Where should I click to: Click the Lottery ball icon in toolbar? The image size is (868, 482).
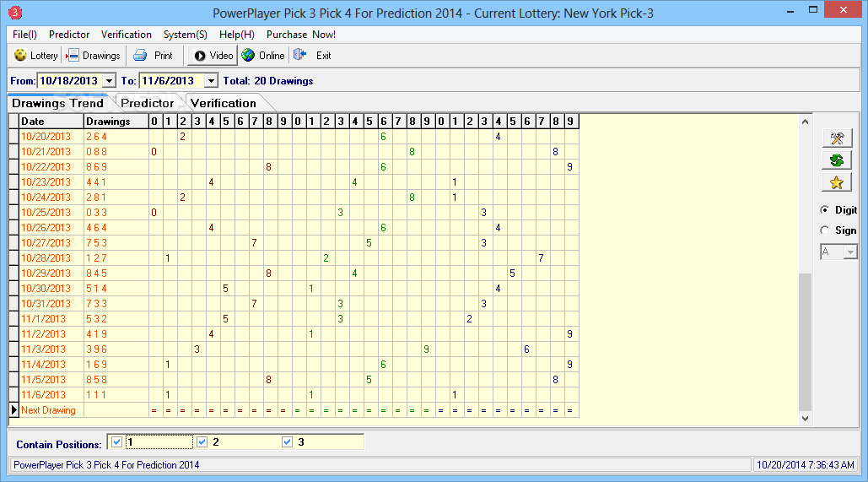(x=20, y=56)
